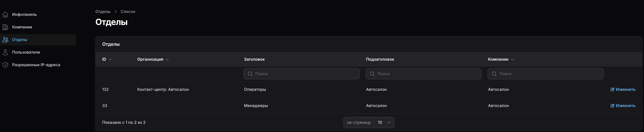Click the Пользователи person icon
The width and height of the screenshot is (644, 132).
point(5,52)
